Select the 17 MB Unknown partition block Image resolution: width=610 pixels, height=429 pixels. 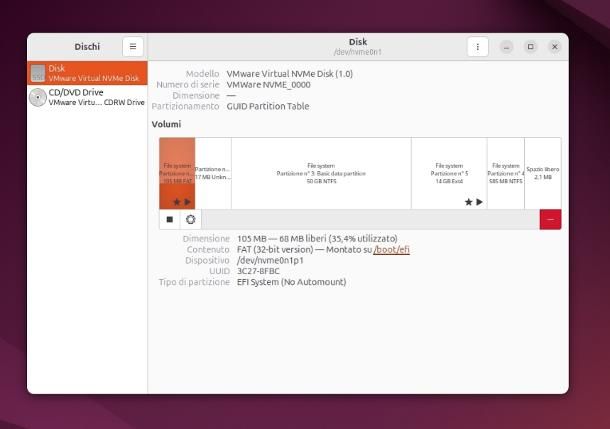pos(213,173)
